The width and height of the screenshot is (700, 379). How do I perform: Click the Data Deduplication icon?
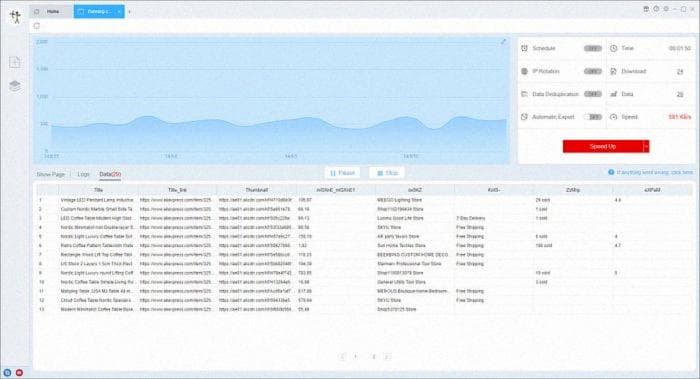(x=525, y=94)
